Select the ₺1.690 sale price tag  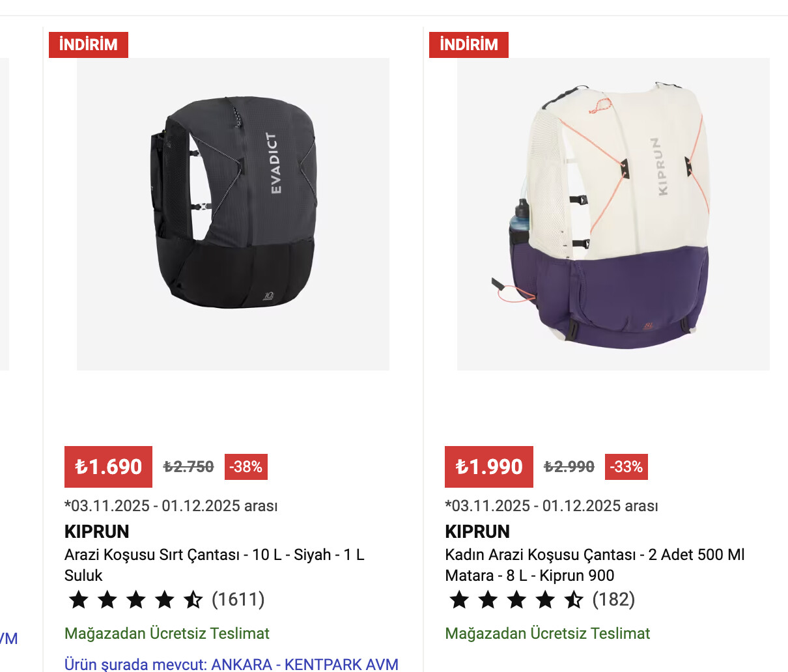pyautogui.click(x=108, y=467)
